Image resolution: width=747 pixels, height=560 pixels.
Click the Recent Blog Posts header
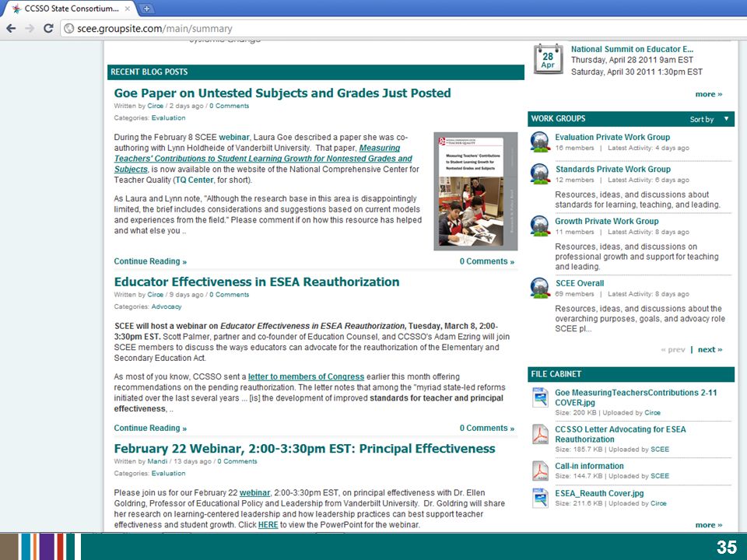click(315, 72)
